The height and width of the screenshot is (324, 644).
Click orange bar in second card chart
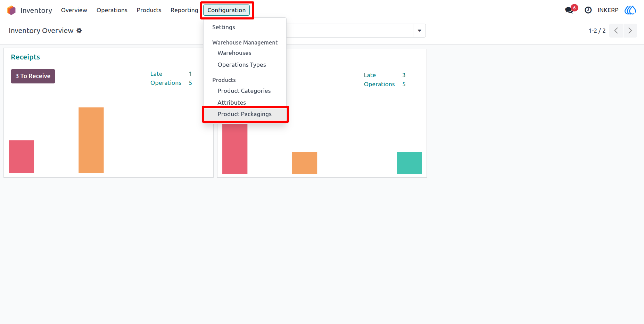coord(305,163)
